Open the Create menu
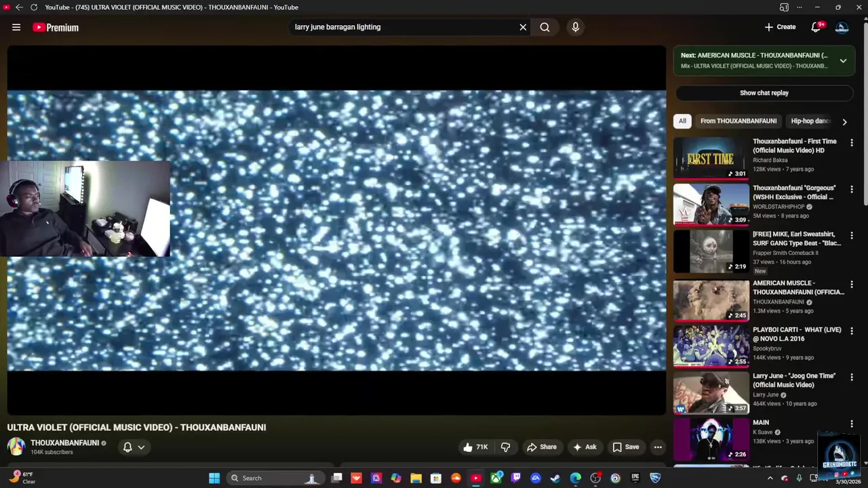The width and height of the screenshot is (868, 488). 780,27
